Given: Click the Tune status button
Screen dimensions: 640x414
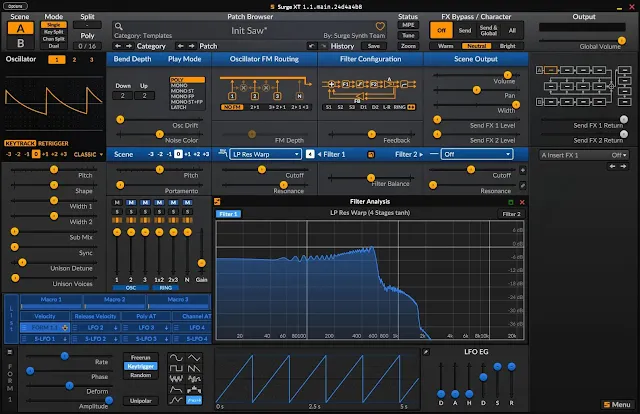Looking at the screenshot, I should (408, 36).
